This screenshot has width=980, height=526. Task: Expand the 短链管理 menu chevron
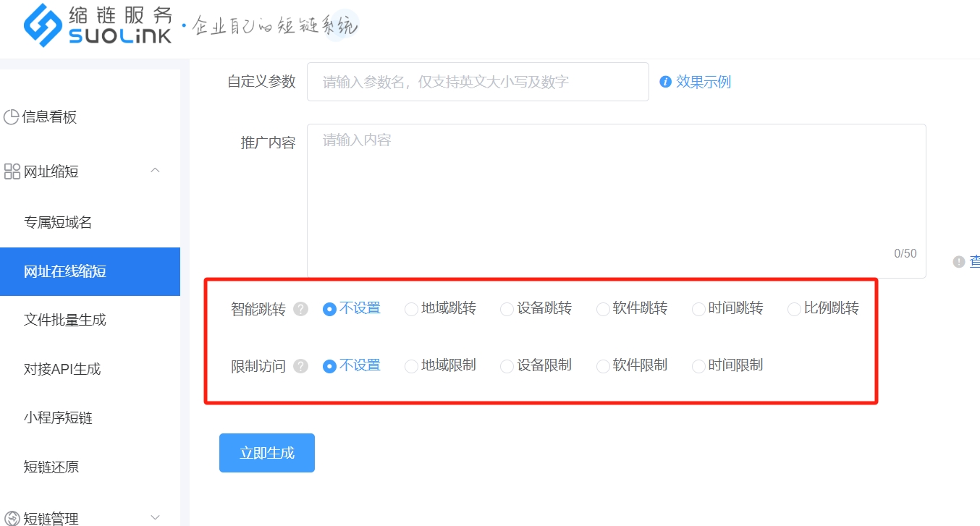click(155, 517)
